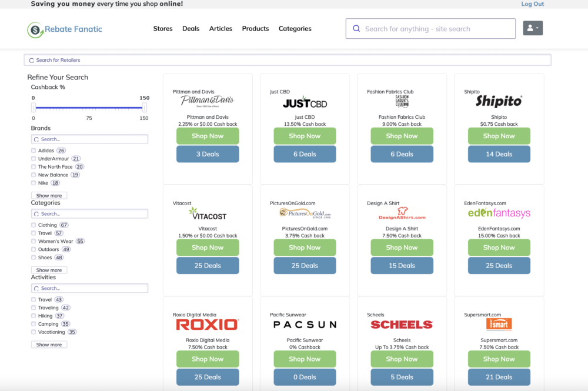
Task: Click the PacSun logo
Action: click(305, 325)
